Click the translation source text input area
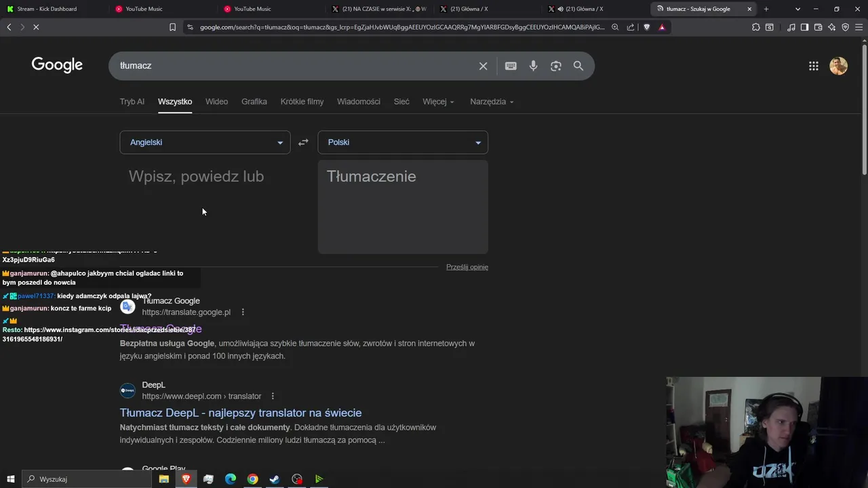 point(205,207)
